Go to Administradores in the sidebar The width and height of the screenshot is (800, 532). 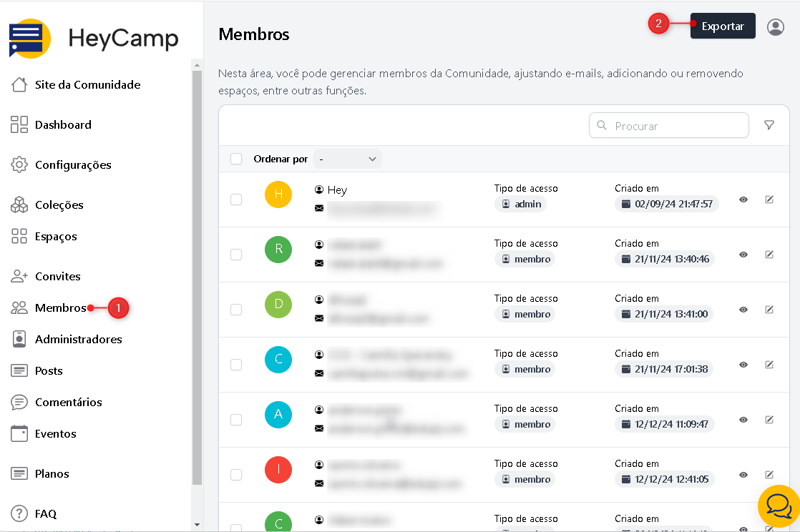78,339
